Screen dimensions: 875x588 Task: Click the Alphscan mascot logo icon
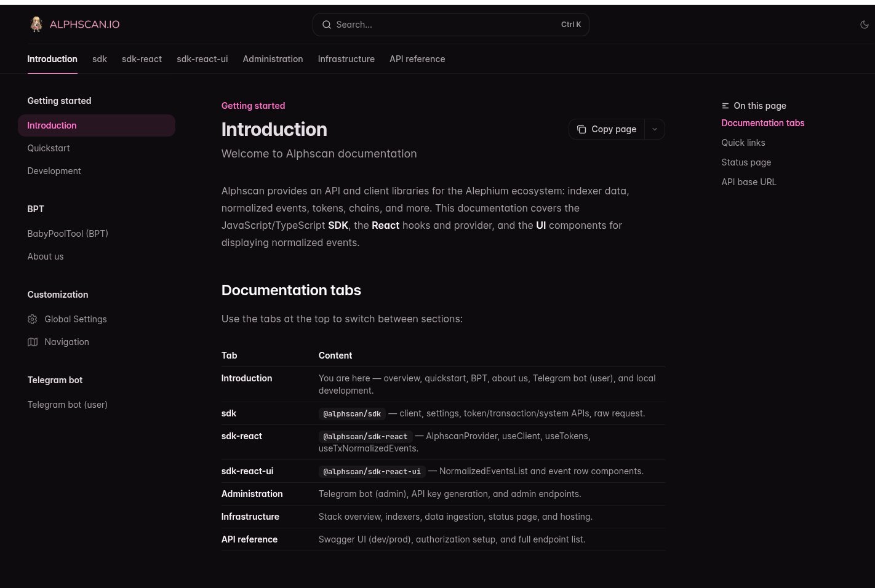36,24
